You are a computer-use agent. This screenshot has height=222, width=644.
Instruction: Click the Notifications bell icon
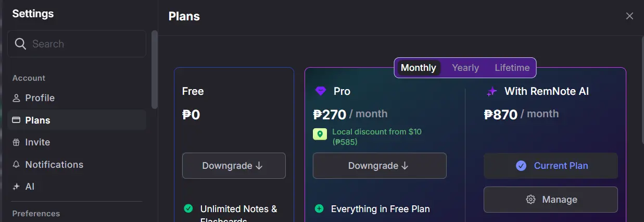pos(16,165)
